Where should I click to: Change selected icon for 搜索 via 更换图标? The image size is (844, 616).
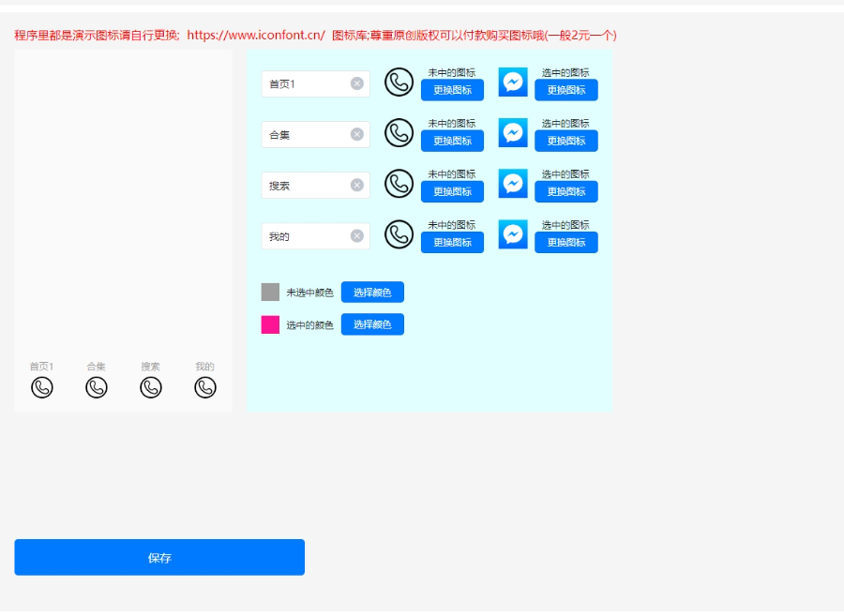[566, 191]
